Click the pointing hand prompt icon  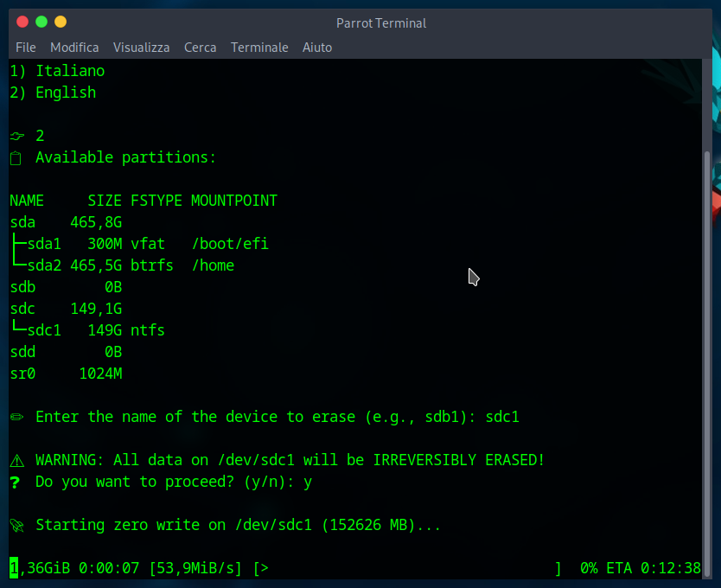coord(16,136)
